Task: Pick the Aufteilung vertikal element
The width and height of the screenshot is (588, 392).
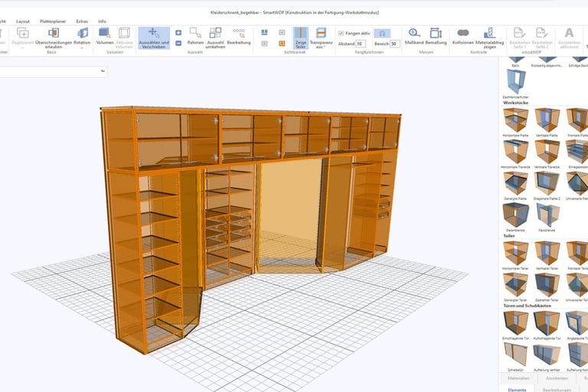Action: (547, 357)
